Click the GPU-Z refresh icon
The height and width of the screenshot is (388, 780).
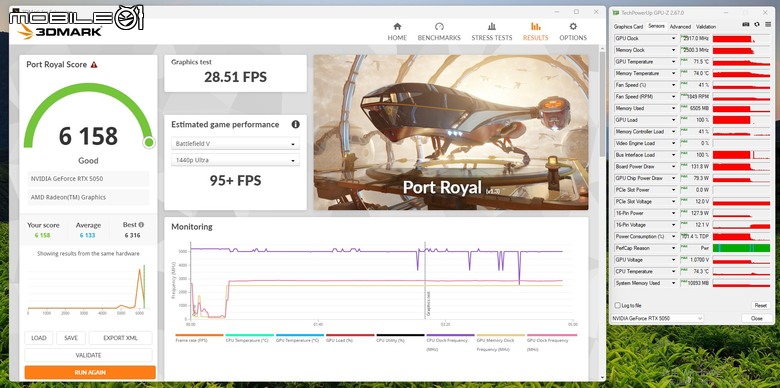pyautogui.click(x=757, y=24)
